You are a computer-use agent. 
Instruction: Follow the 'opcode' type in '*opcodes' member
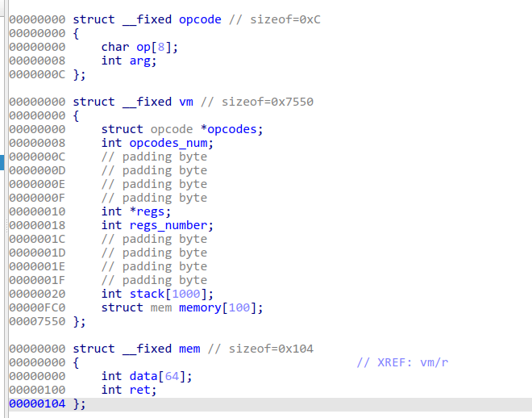click(x=171, y=129)
